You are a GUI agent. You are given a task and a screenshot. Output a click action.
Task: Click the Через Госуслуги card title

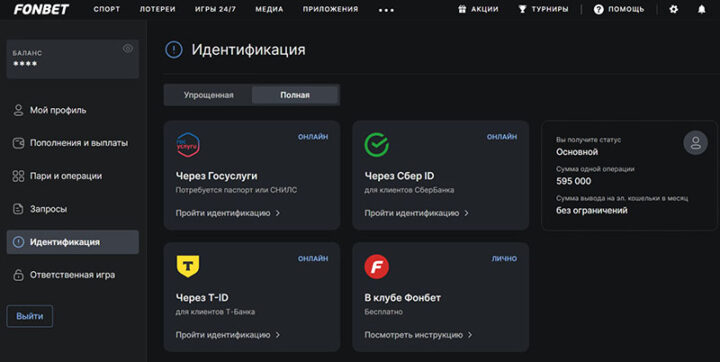click(x=217, y=176)
